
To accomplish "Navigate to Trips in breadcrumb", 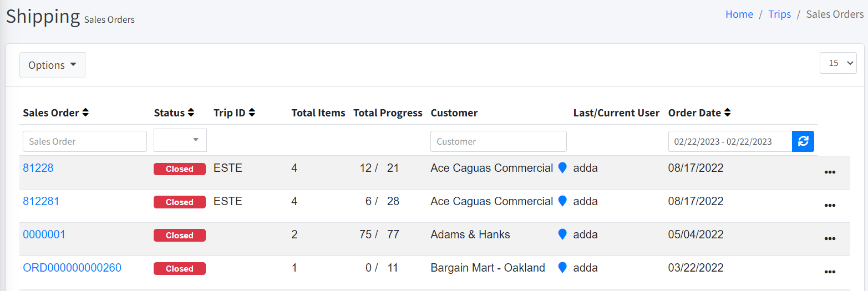I will (x=779, y=14).
